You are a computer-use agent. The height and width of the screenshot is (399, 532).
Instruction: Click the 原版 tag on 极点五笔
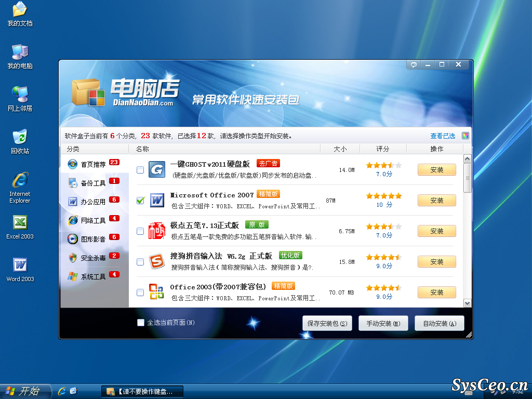pyautogui.click(x=257, y=224)
